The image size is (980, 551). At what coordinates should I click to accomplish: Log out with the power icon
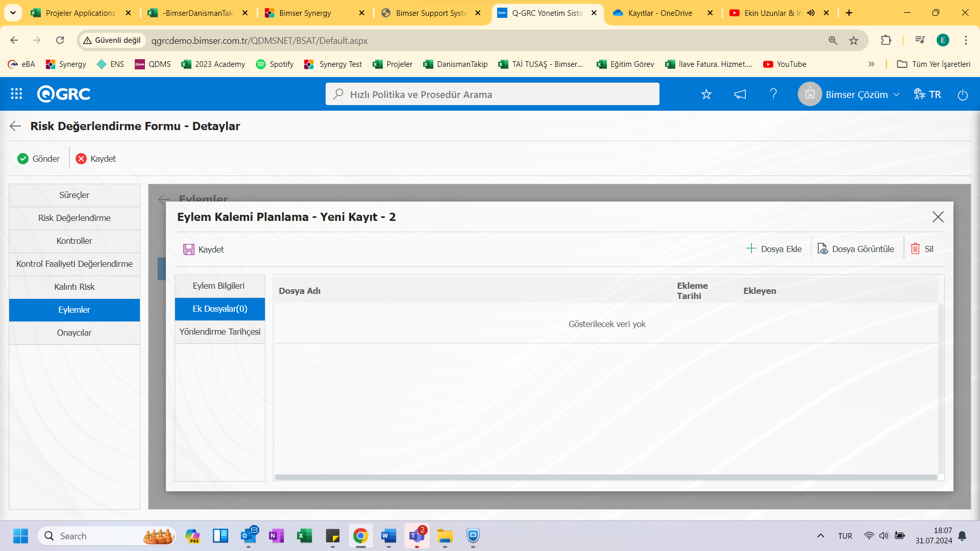click(963, 94)
